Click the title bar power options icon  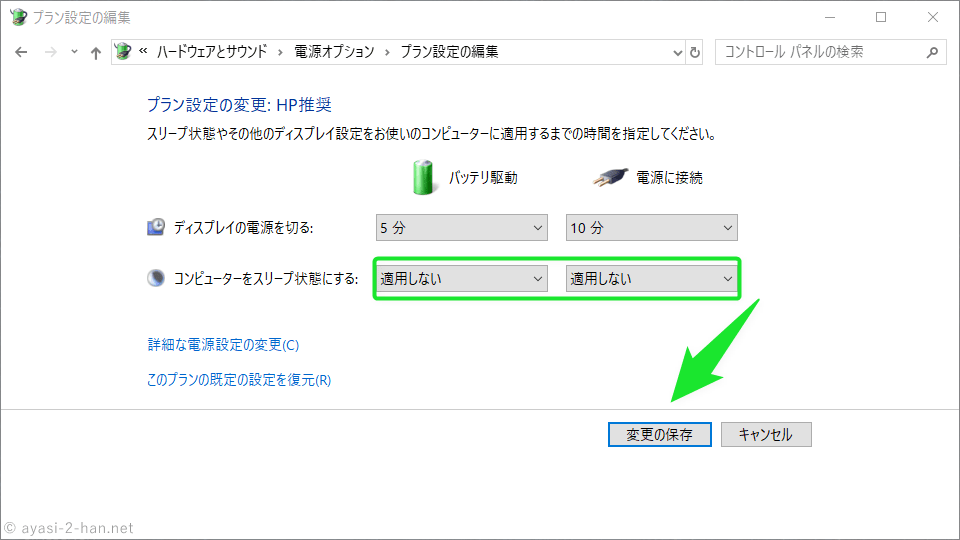point(18,17)
